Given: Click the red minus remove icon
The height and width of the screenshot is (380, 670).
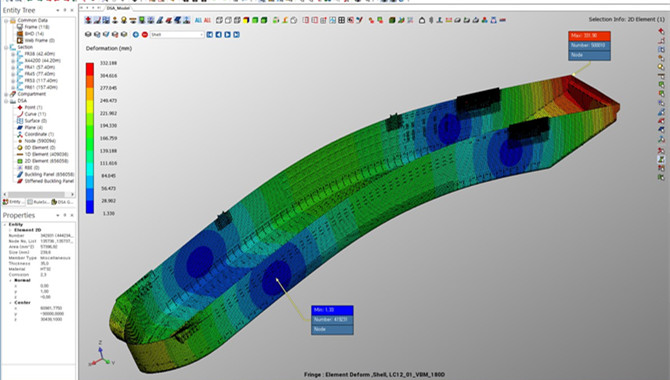Looking at the screenshot, I should [x=145, y=34].
